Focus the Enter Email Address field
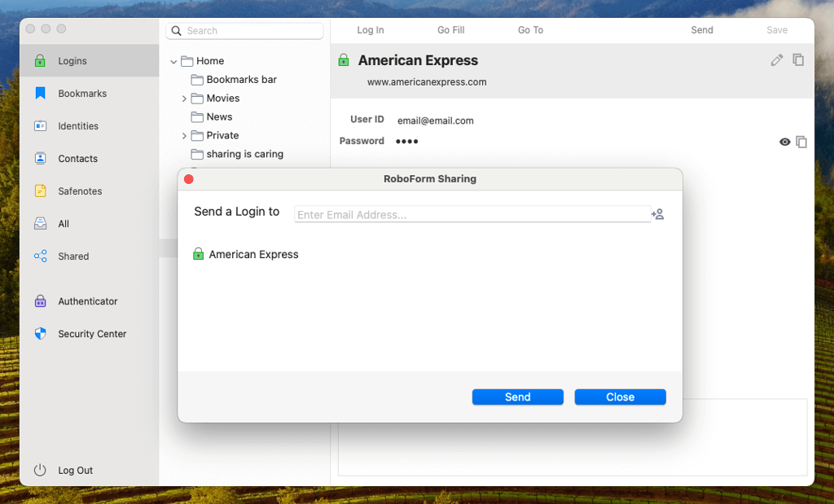The height and width of the screenshot is (504, 834). (x=472, y=214)
